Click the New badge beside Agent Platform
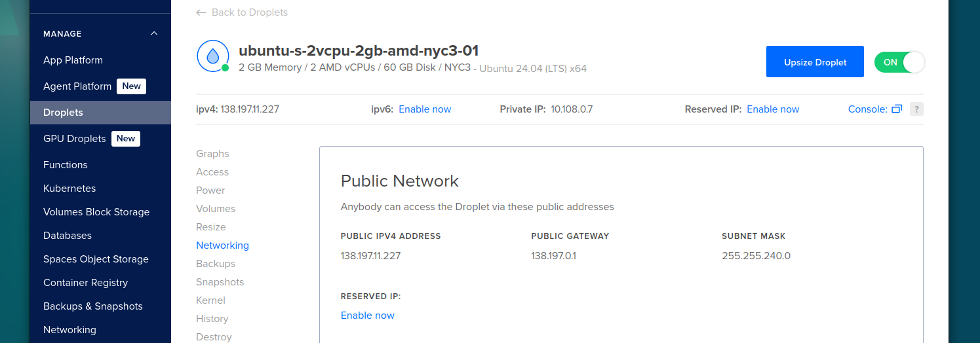Viewport: 980px width, 343px height. pyautogui.click(x=131, y=86)
